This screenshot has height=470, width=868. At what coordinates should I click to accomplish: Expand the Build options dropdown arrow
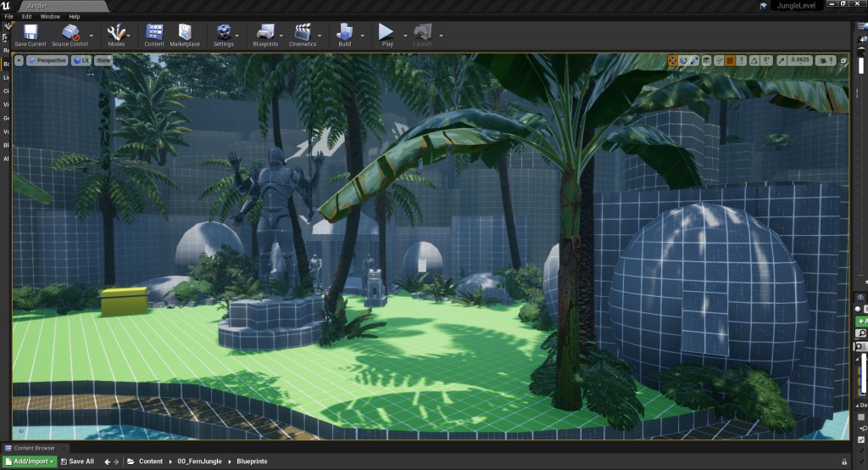(363, 36)
